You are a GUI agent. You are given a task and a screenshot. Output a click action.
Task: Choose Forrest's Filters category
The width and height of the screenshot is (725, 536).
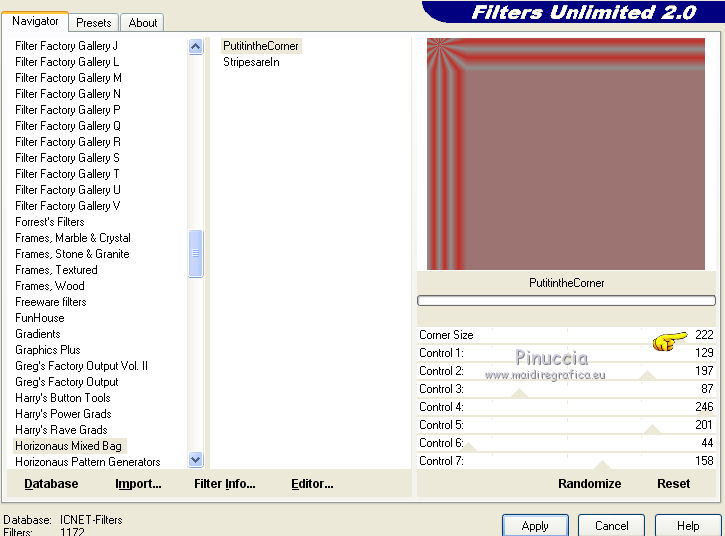(49, 222)
